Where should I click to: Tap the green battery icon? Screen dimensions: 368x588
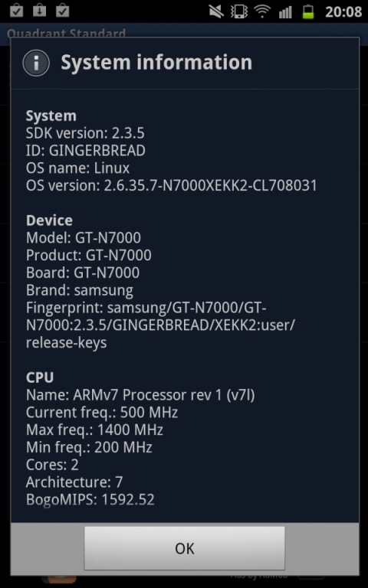pos(308,11)
